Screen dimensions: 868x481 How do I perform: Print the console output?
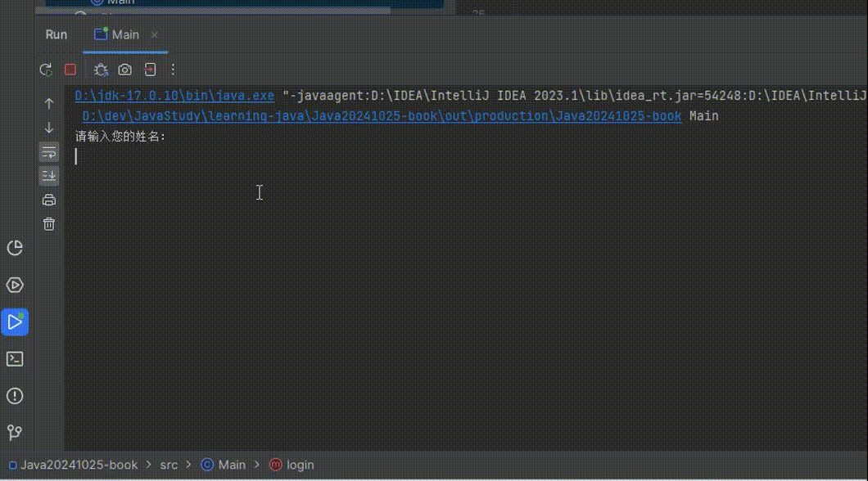click(x=48, y=200)
